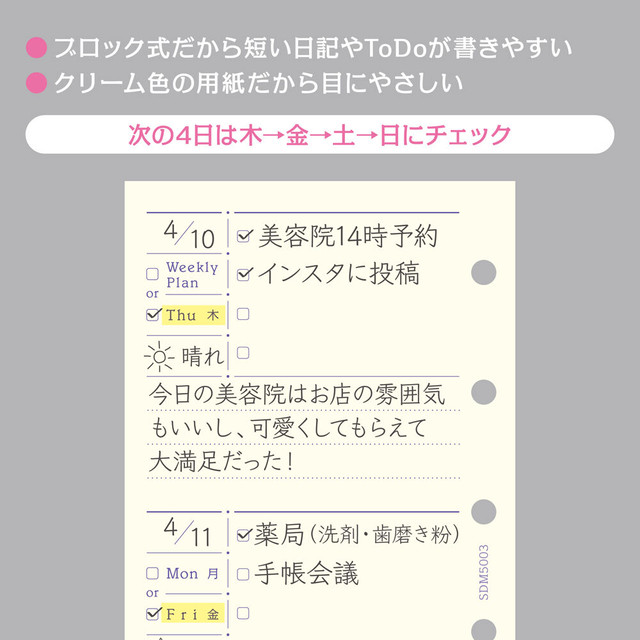Screen dimensions: 640x640
Task: Click the pink bullet beside クリーム色 line
Action: 37,83
